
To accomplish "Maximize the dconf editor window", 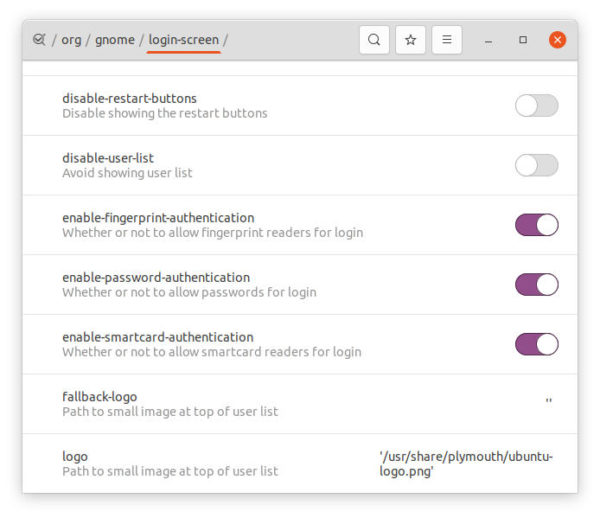I will [x=523, y=40].
